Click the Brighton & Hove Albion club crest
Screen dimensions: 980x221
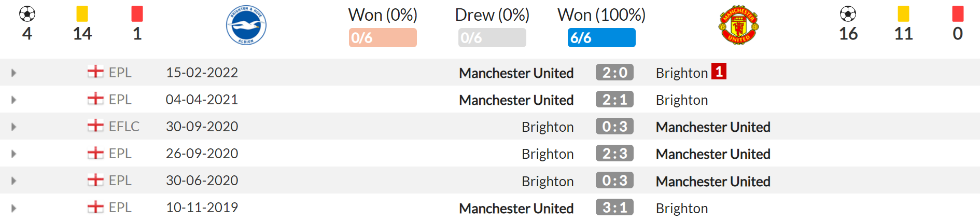click(x=246, y=25)
